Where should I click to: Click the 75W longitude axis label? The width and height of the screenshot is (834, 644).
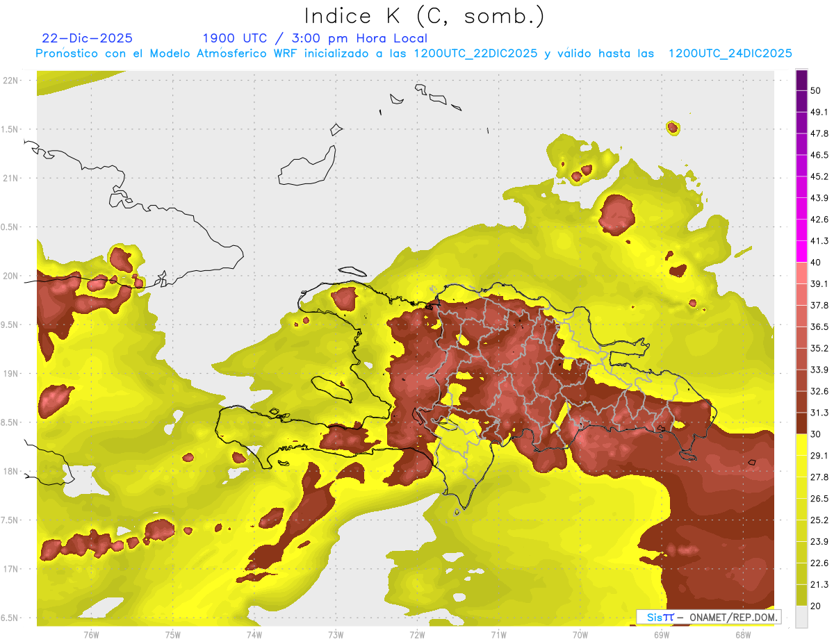[x=172, y=634]
